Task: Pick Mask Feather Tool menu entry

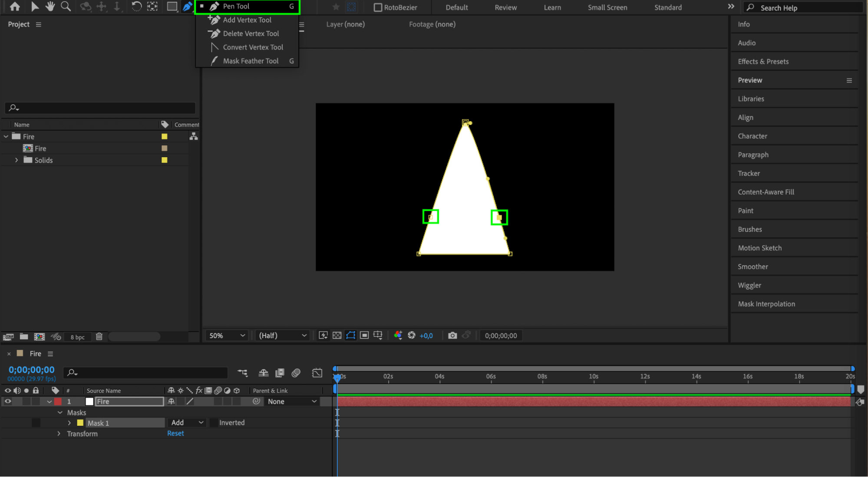Action: (x=251, y=61)
